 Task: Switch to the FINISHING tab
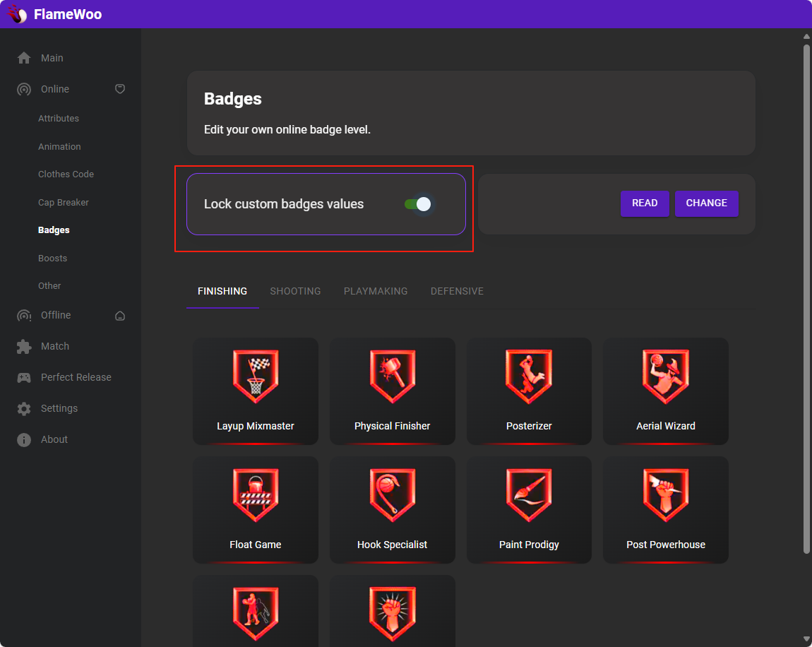pyautogui.click(x=222, y=292)
